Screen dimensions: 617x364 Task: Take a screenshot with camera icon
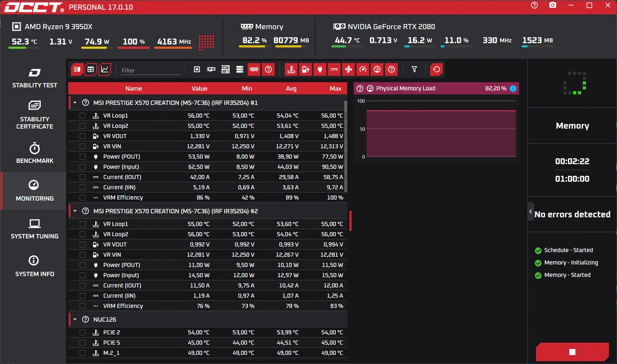553,5
